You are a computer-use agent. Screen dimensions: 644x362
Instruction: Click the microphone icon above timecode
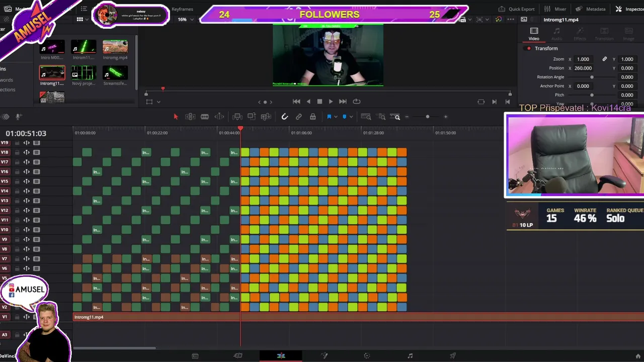18,117
